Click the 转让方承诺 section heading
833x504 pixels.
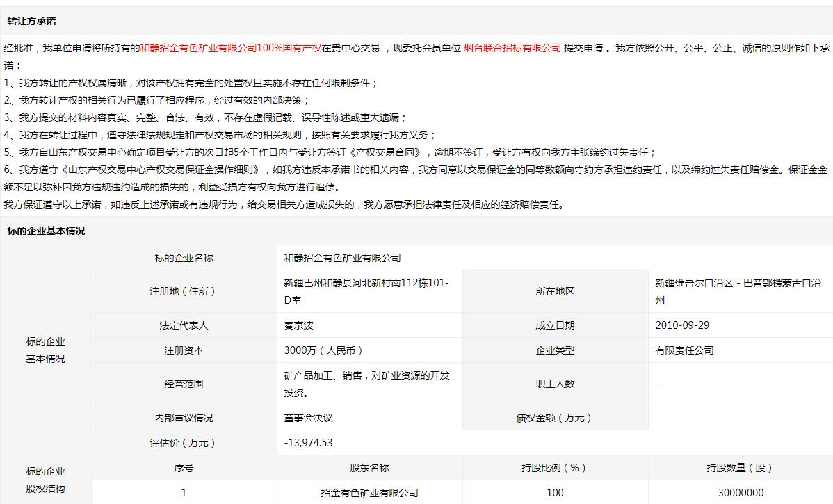31,22
